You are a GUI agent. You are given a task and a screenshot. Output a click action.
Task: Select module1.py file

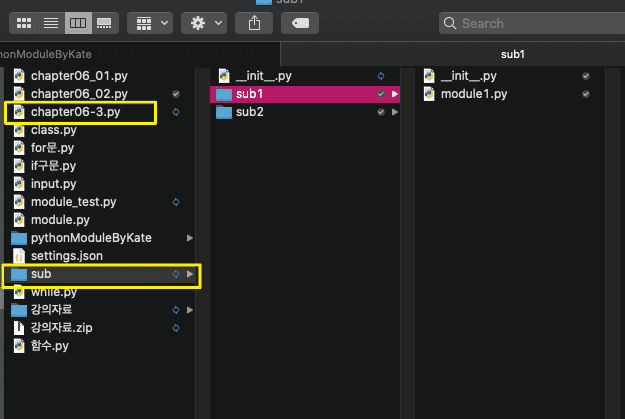click(x=474, y=94)
